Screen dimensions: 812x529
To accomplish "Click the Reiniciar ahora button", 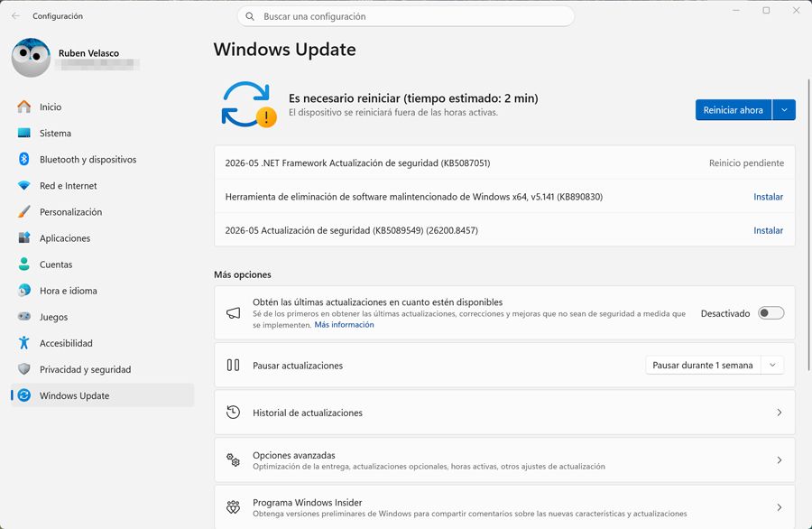I will click(x=734, y=110).
